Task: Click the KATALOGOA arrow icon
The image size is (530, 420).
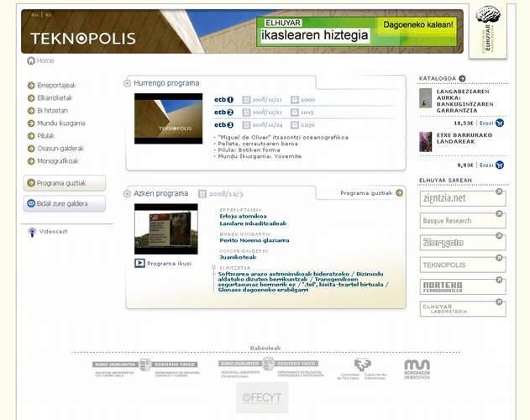Action: pyautogui.click(x=462, y=78)
